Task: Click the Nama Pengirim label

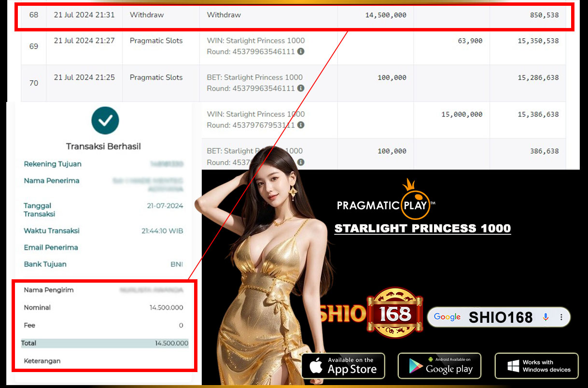Action: (x=49, y=290)
